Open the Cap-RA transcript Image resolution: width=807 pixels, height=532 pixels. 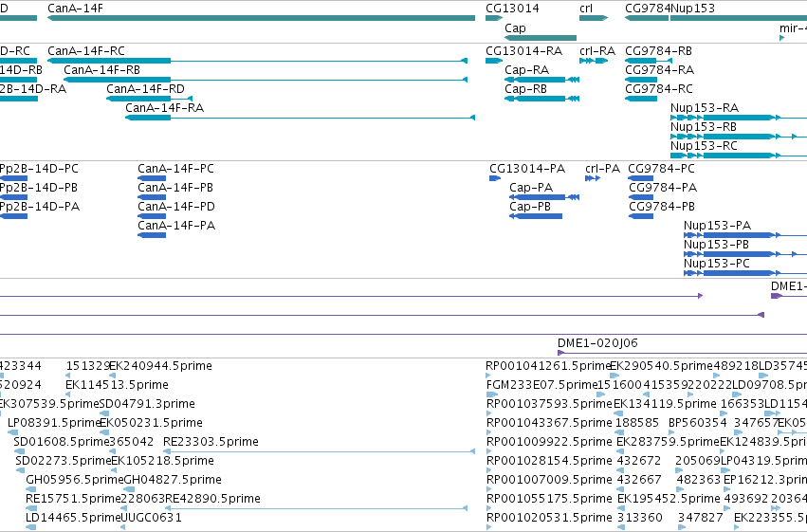526,70
